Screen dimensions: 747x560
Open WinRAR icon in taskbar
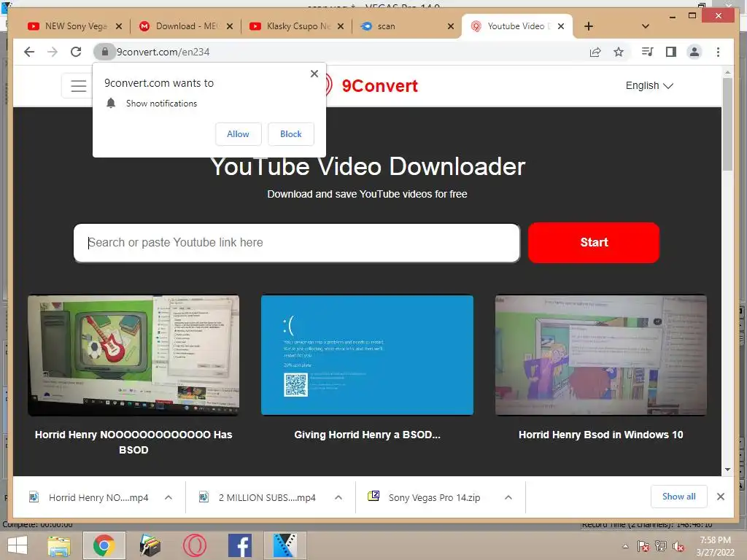(x=150, y=545)
